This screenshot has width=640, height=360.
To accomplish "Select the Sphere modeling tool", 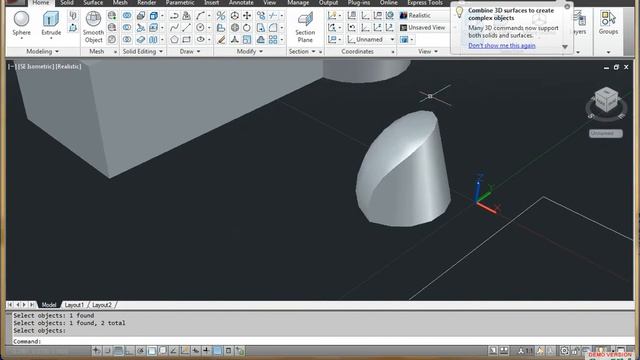I will [x=21, y=24].
